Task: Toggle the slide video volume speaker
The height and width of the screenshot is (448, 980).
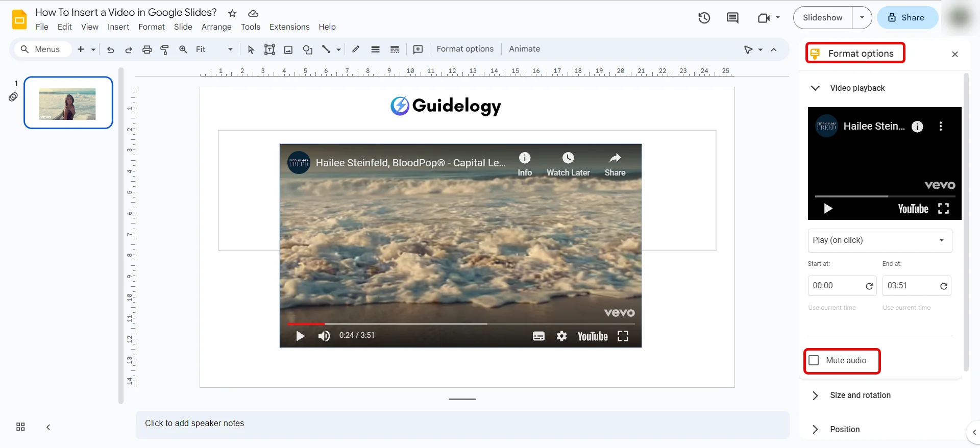Action: [324, 336]
